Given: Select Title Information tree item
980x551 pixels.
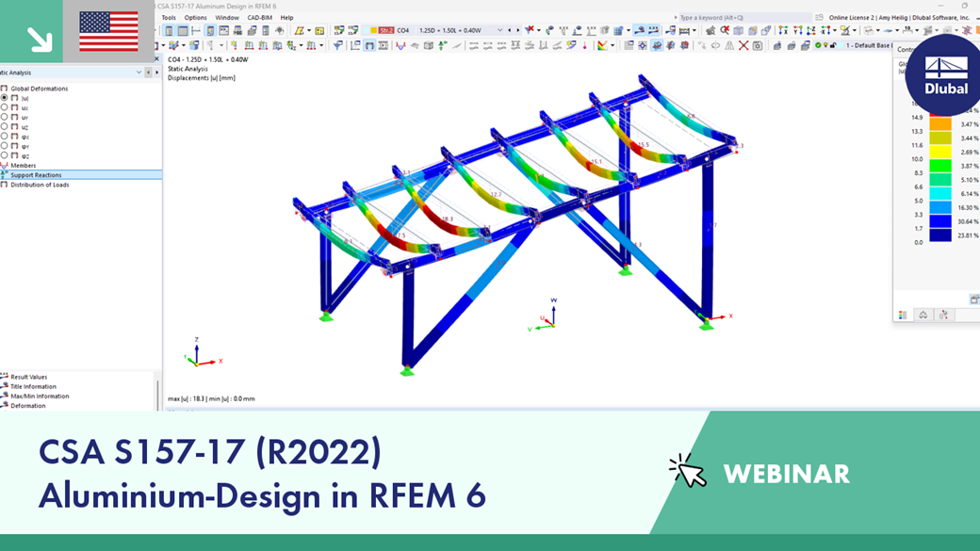Looking at the screenshot, I should [x=33, y=387].
